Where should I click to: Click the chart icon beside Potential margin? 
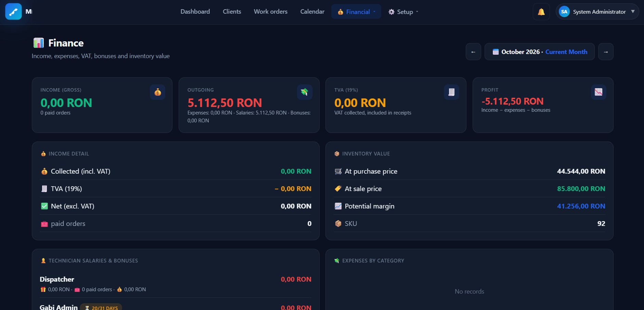coord(338,206)
